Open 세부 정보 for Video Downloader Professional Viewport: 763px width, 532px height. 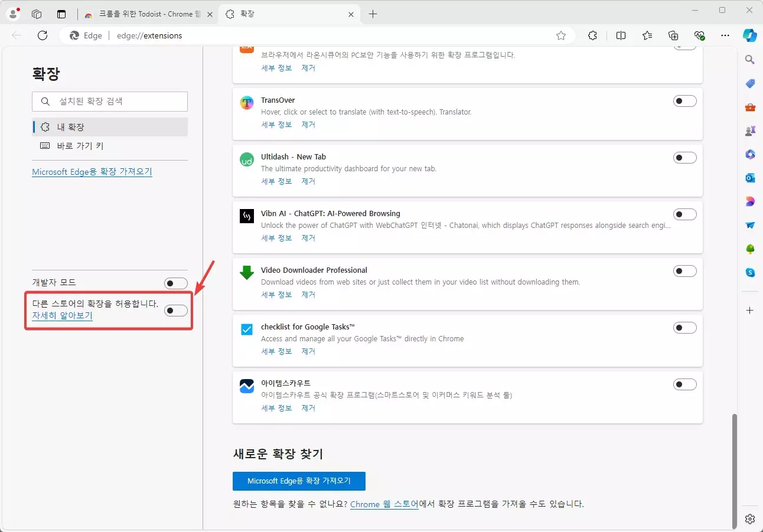point(277,295)
